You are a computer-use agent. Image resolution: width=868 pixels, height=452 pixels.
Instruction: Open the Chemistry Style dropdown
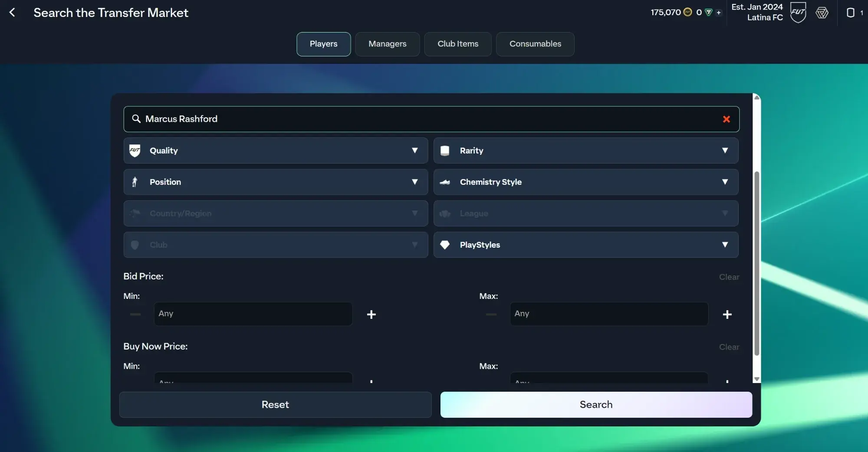[x=586, y=182]
